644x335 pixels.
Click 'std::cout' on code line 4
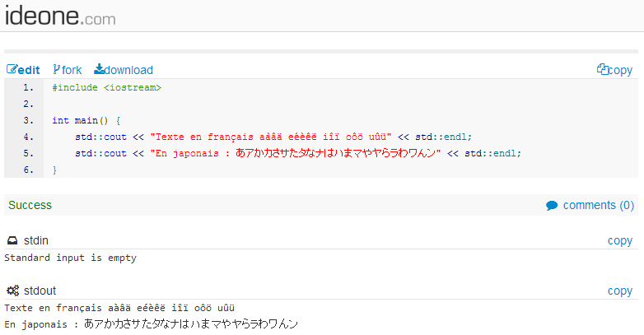coord(100,137)
